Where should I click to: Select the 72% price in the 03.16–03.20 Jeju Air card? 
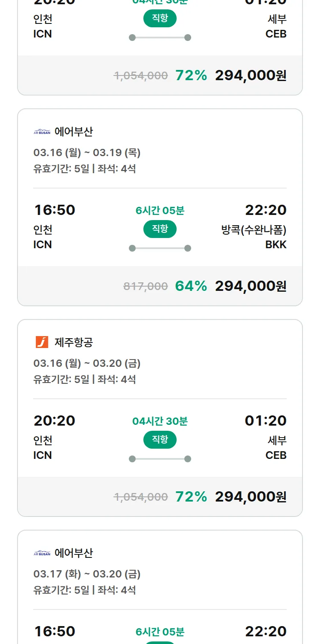[x=250, y=496]
